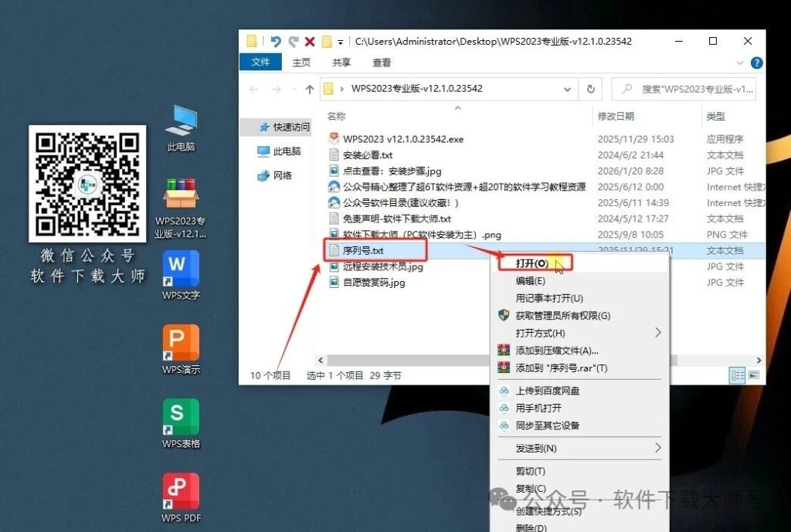
Task: Open the 此电脑 desktop icon
Action: (x=182, y=127)
